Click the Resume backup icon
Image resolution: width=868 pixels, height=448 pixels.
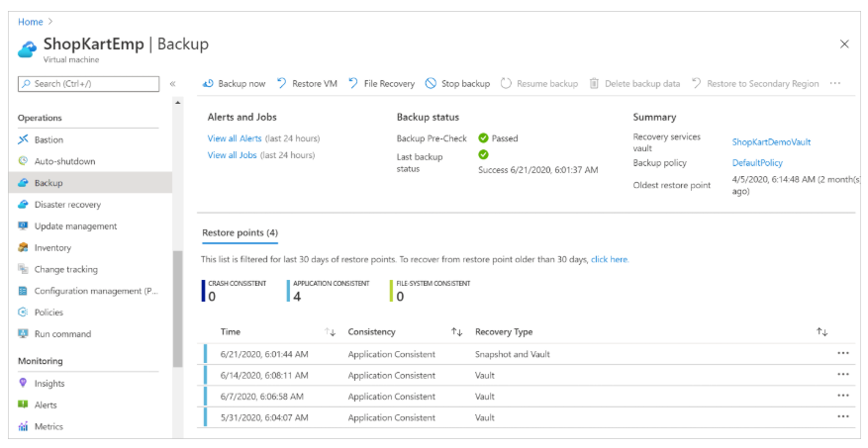pyautogui.click(x=506, y=83)
